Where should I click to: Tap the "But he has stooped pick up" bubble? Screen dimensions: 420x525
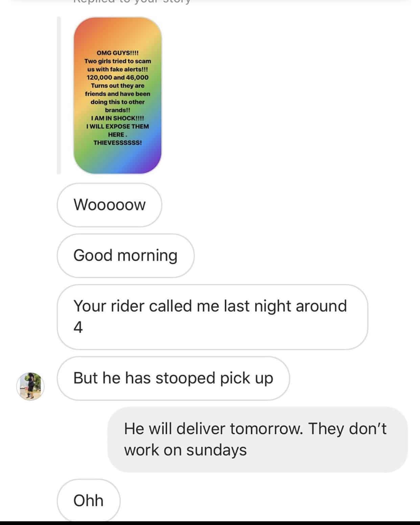(x=173, y=378)
